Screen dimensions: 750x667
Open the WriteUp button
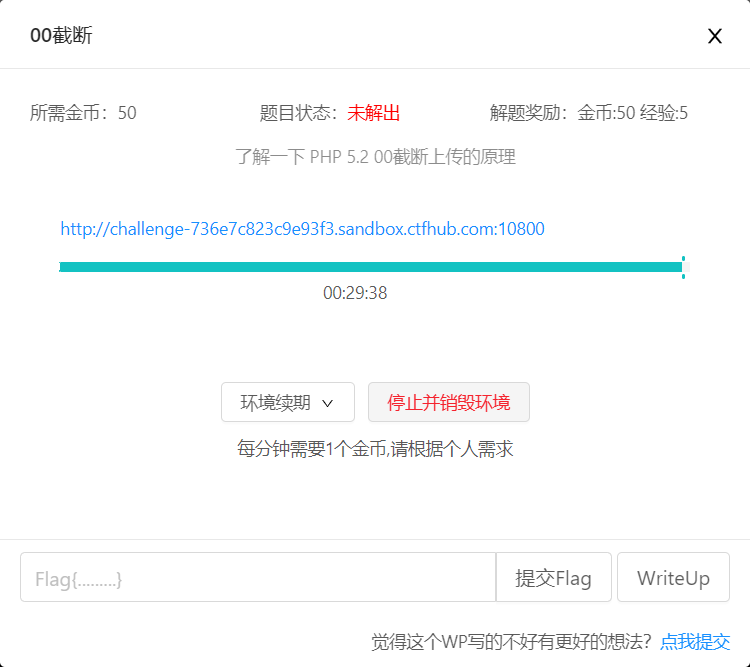[x=673, y=578]
